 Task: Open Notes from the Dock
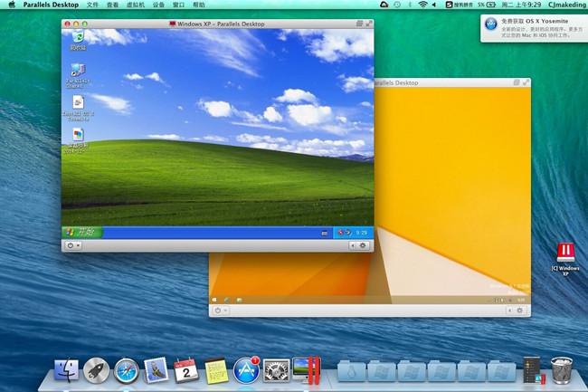[x=216, y=371]
